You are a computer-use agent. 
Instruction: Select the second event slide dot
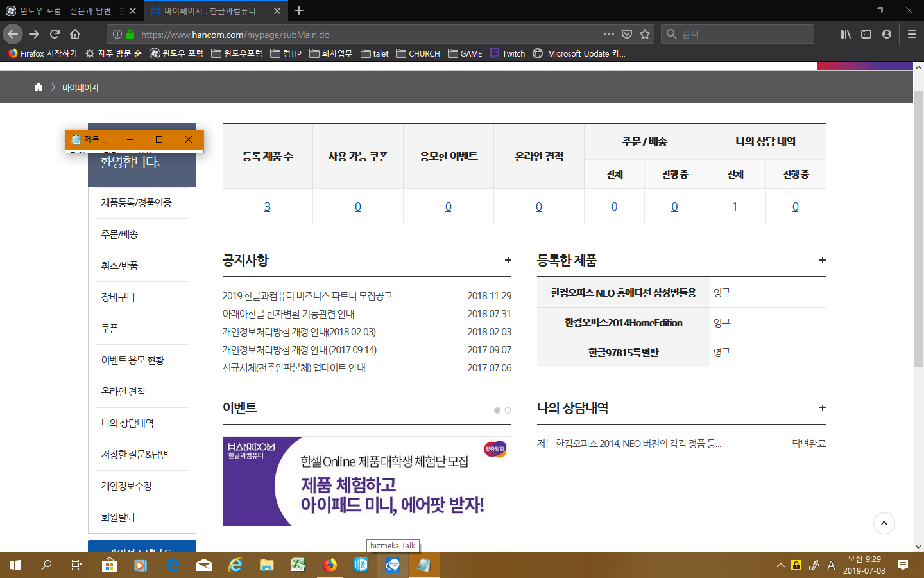(x=508, y=410)
